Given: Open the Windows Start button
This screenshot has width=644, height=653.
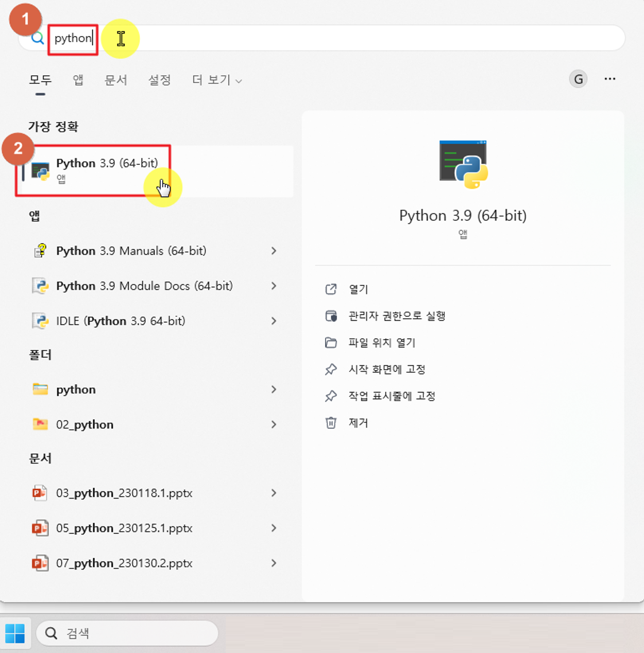Looking at the screenshot, I should tap(15, 633).
